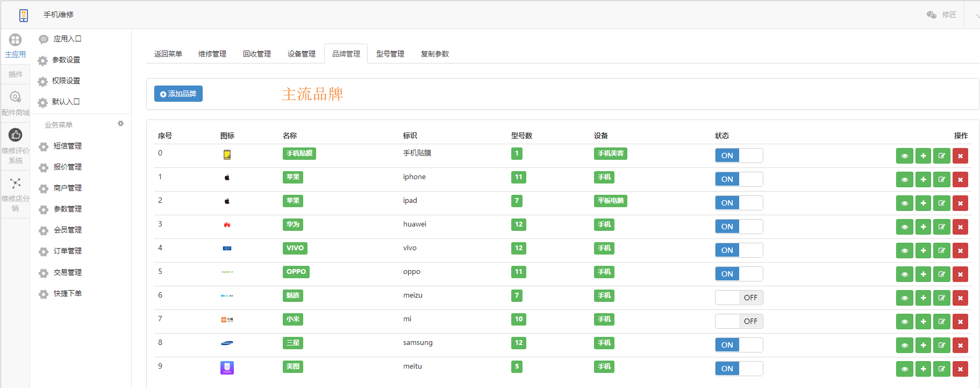980x388 pixels.
Task: Toggle the vivo status switch
Action: [x=739, y=250]
